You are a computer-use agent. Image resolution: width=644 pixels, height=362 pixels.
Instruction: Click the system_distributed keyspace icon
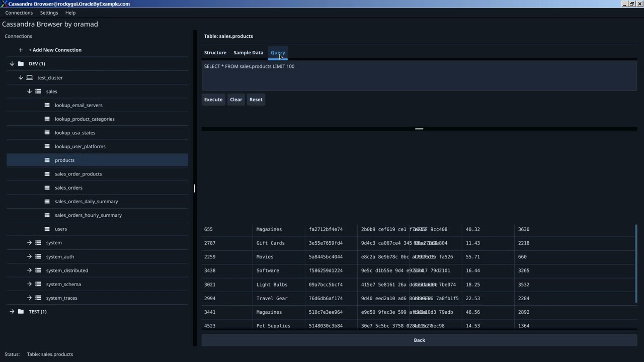tap(38, 270)
